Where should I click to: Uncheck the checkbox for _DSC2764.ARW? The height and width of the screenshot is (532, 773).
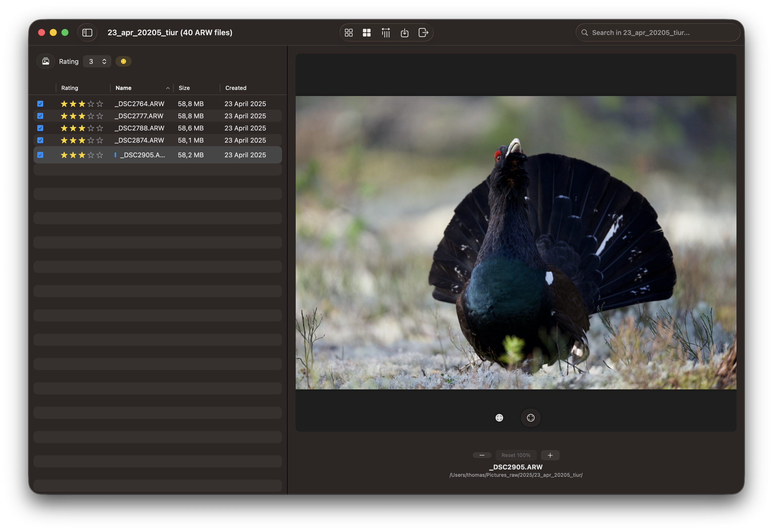(x=40, y=104)
